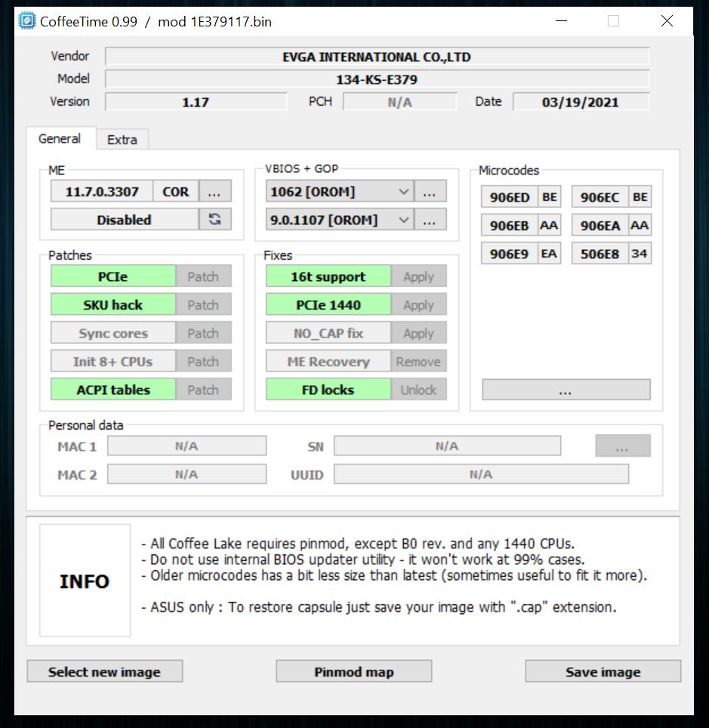Click the green PCIe 1440 status label
This screenshot has height=728, width=709.
click(x=328, y=304)
